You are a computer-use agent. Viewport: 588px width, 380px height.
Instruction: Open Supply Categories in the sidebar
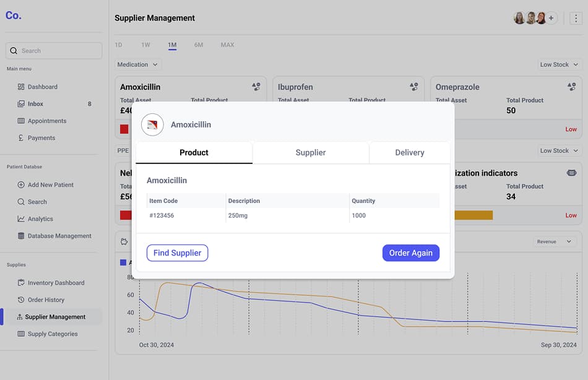53,334
